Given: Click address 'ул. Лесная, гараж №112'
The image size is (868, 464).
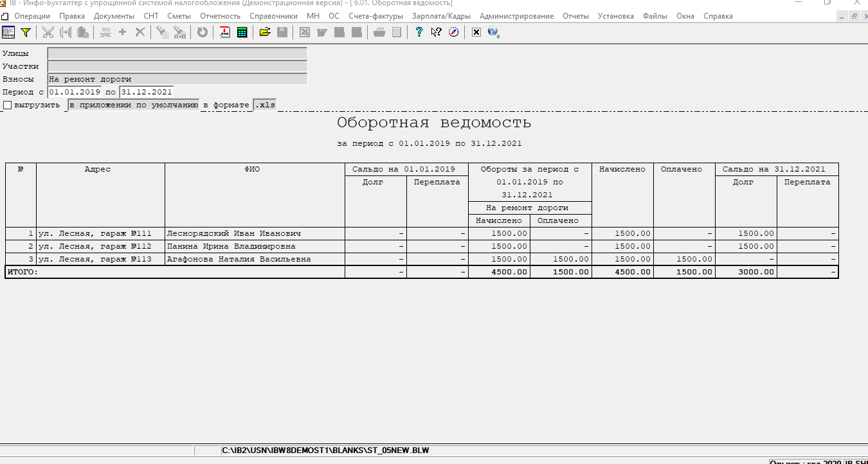Looking at the screenshot, I should click(x=100, y=246).
